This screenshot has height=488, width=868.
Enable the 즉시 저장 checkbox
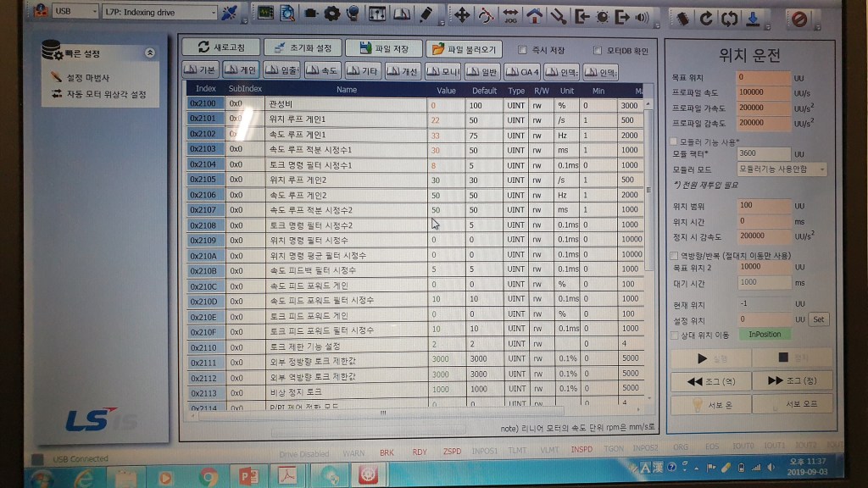522,50
